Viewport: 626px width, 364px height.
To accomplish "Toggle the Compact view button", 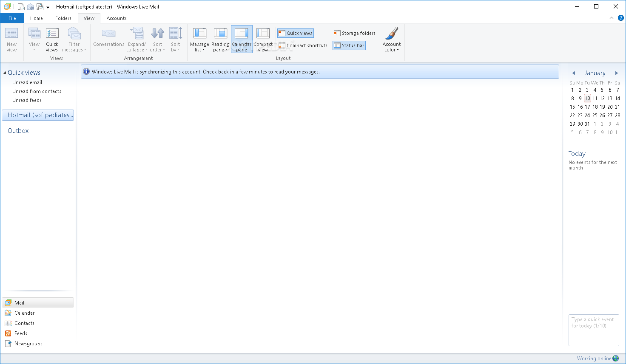I will point(263,39).
